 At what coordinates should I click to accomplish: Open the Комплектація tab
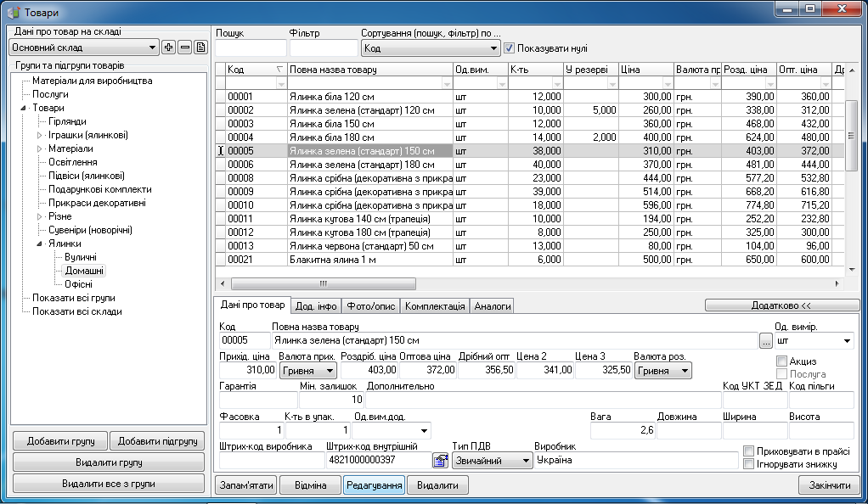434,306
